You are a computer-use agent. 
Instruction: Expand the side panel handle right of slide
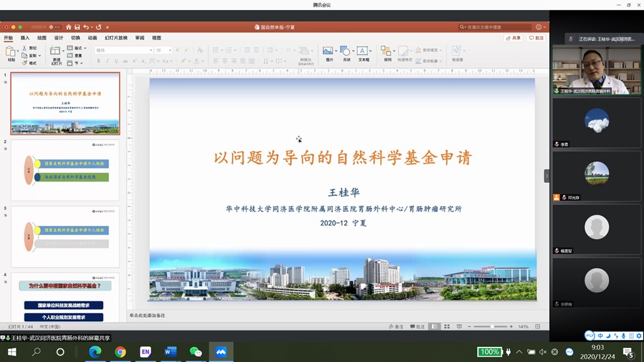[546, 176]
